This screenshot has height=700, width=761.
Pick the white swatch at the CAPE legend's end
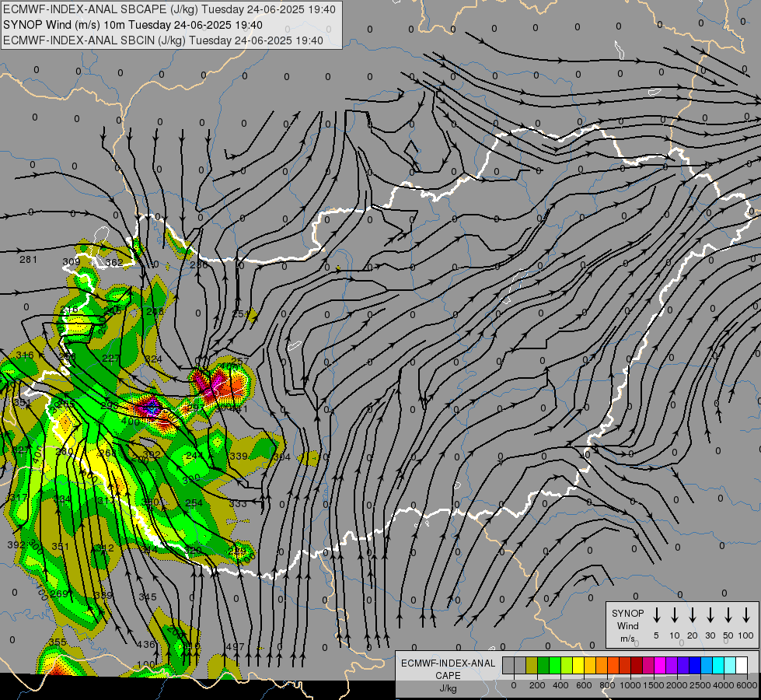click(x=742, y=666)
